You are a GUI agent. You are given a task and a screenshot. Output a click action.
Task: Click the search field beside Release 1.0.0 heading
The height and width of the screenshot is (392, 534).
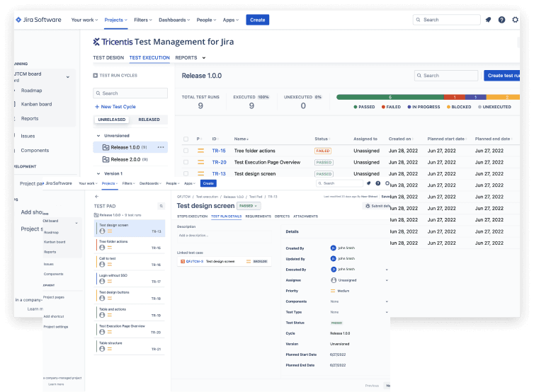click(446, 76)
